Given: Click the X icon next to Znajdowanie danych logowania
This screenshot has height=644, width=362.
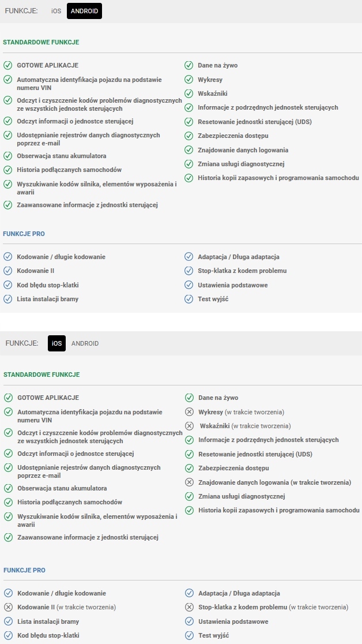Looking at the screenshot, I should click(189, 482).
